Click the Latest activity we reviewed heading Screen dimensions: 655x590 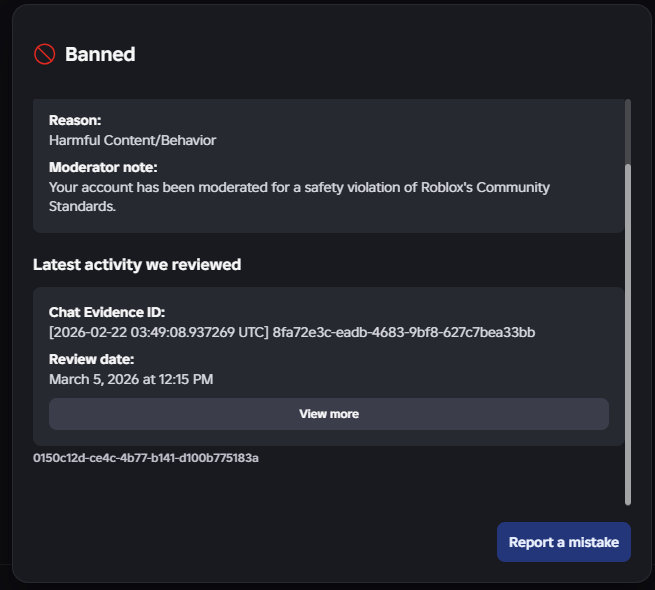pos(136,265)
